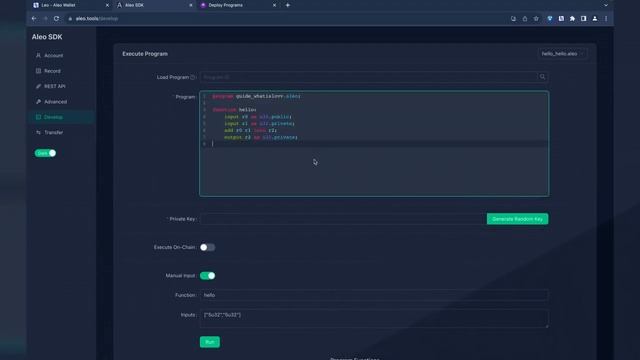Focus the Load Program ID field

[369, 77]
